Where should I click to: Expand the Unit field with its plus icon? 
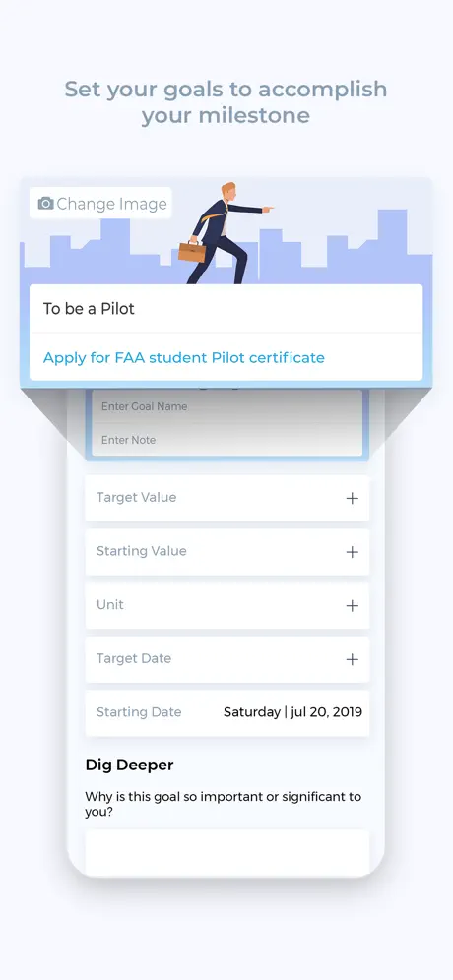pyautogui.click(x=353, y=606)
